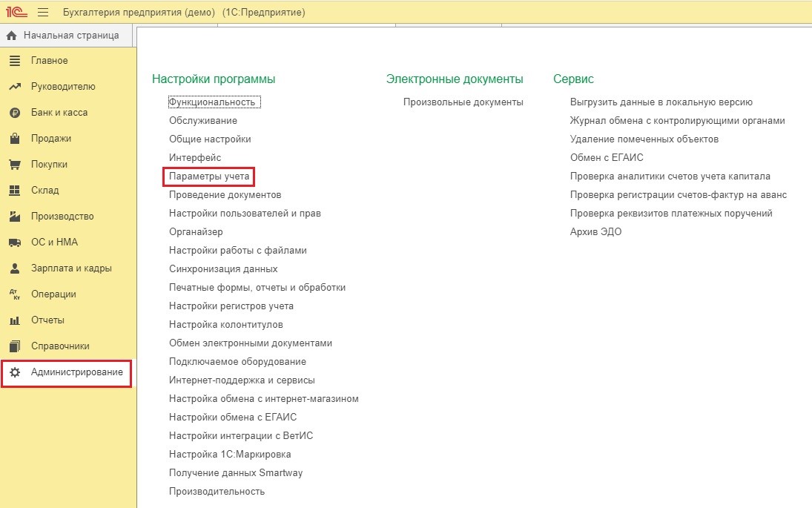Screen dimensions: 812x508
Task: Click the Администрирование gear icon
Action: point(15,372)
